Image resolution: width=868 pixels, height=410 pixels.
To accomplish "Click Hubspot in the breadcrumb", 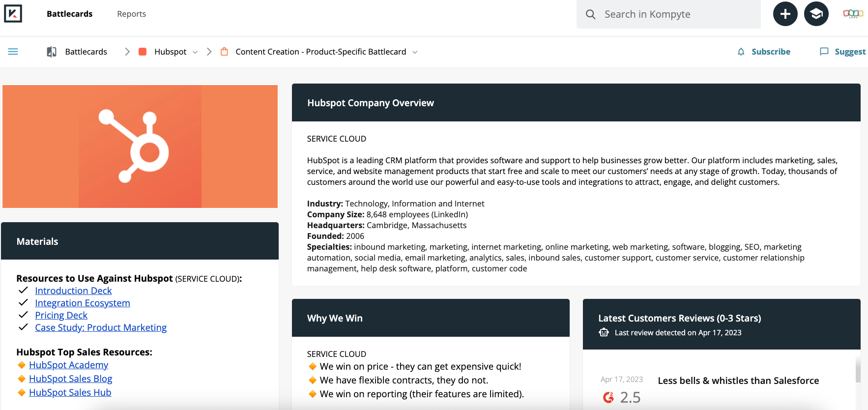I will tap(170, 52).
